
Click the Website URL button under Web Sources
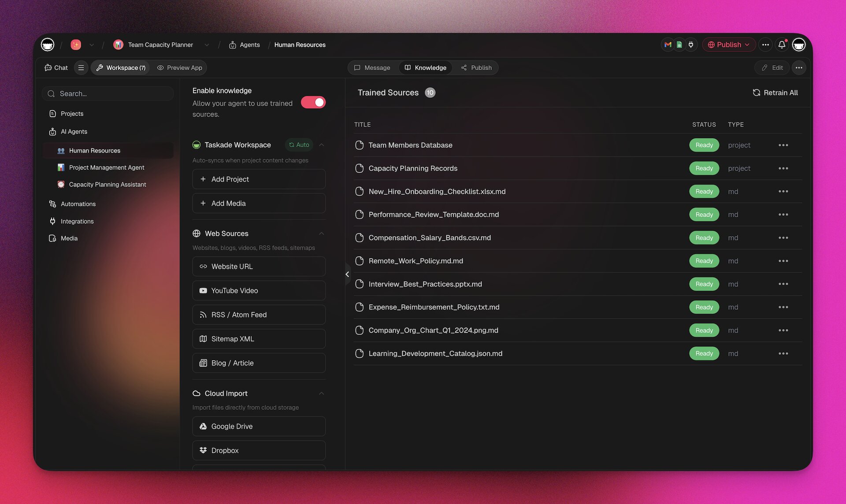[259, 266]
